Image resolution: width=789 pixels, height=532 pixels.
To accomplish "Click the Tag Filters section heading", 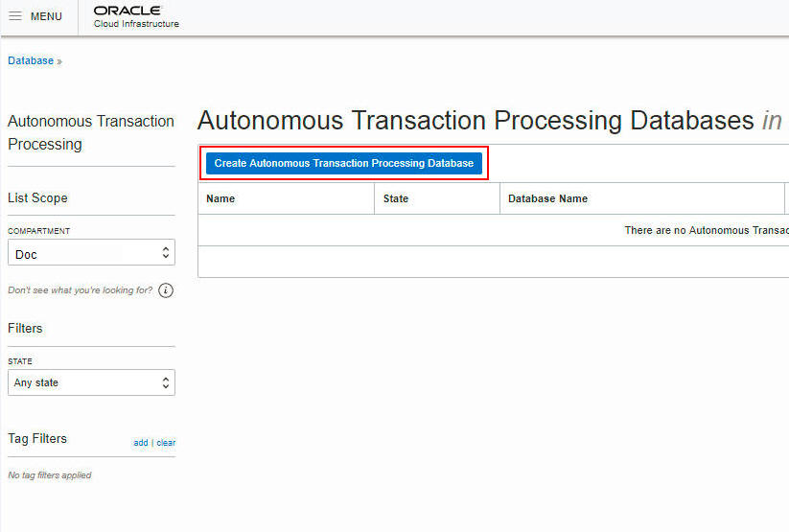I will pyautogui.click(x=37, y=438).
